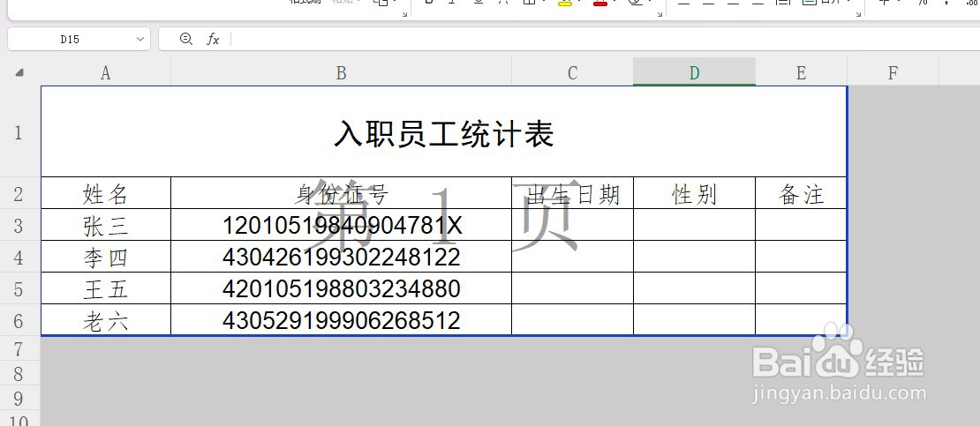Click the magnifier zoom icon beside fx
Viewport: 980px width, 426px height.
[185, 39]
